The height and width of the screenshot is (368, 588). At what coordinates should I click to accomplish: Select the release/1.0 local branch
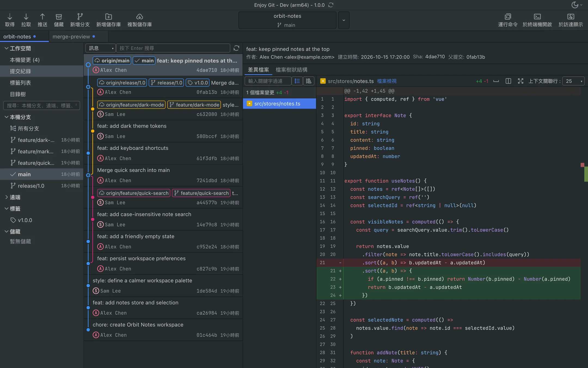(42, 186)
